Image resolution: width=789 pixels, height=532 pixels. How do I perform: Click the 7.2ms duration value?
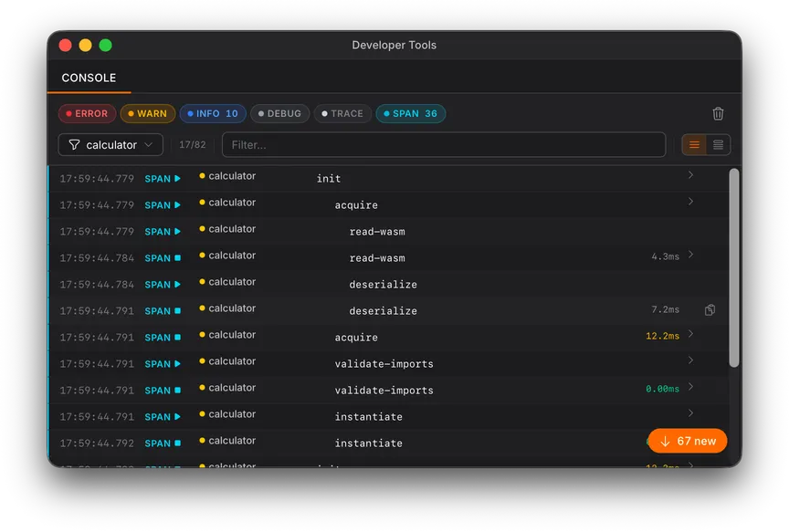[665, 309]
